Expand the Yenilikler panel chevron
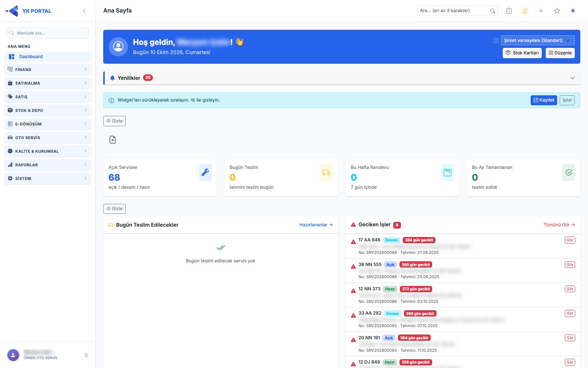The width and height of the screenshot is (588, 368). (572, 78)
